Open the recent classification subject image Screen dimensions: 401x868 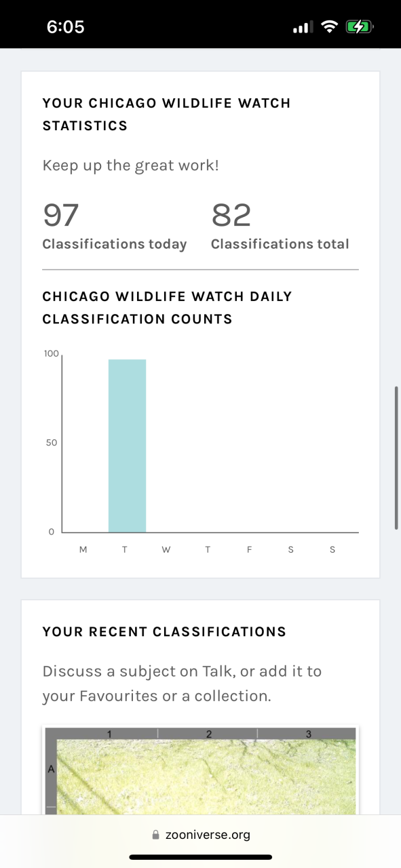point(200,771)
